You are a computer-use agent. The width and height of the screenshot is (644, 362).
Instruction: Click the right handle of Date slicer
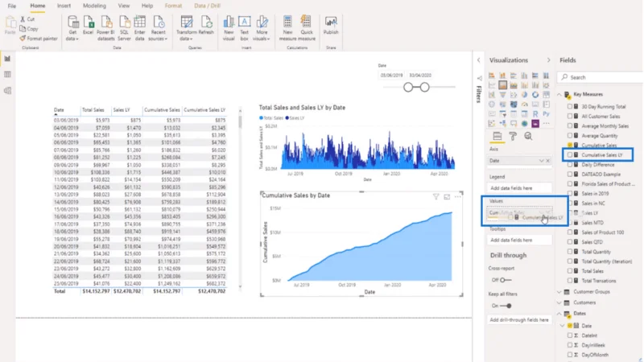[x=425, y=87]
